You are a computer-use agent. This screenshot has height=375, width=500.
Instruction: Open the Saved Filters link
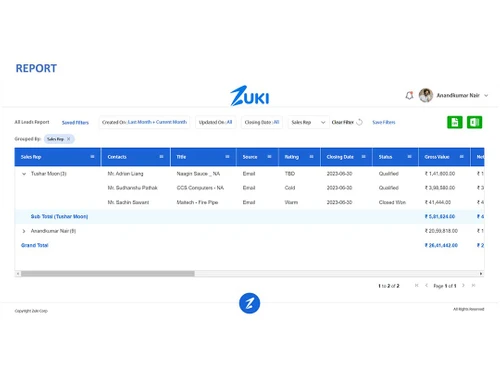coord(75,123)
